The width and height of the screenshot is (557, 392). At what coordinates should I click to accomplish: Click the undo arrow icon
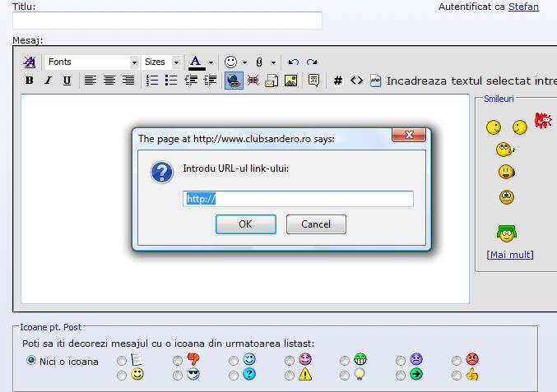click(x=294, y=62)
